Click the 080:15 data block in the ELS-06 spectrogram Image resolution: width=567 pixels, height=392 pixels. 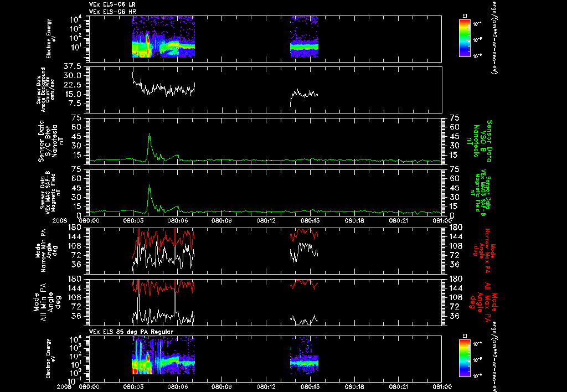point(304,37)
